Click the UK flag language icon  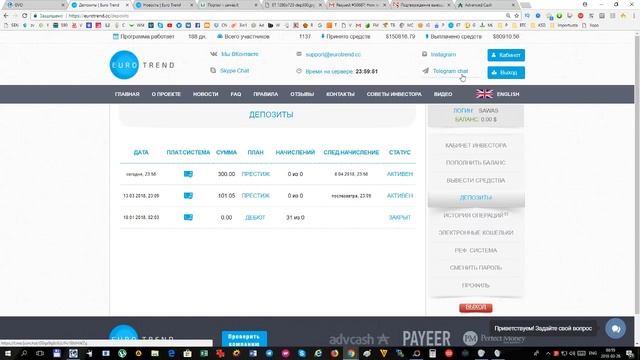coord(484,94)
